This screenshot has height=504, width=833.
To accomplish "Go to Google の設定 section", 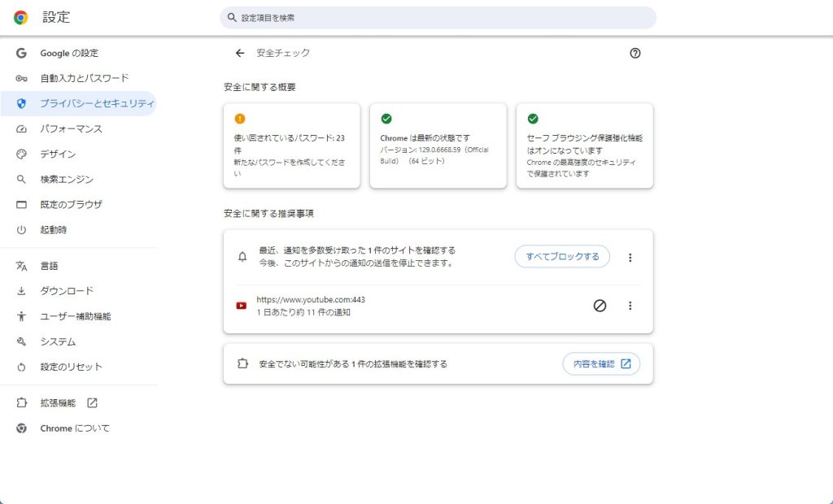I will point(69,53).
